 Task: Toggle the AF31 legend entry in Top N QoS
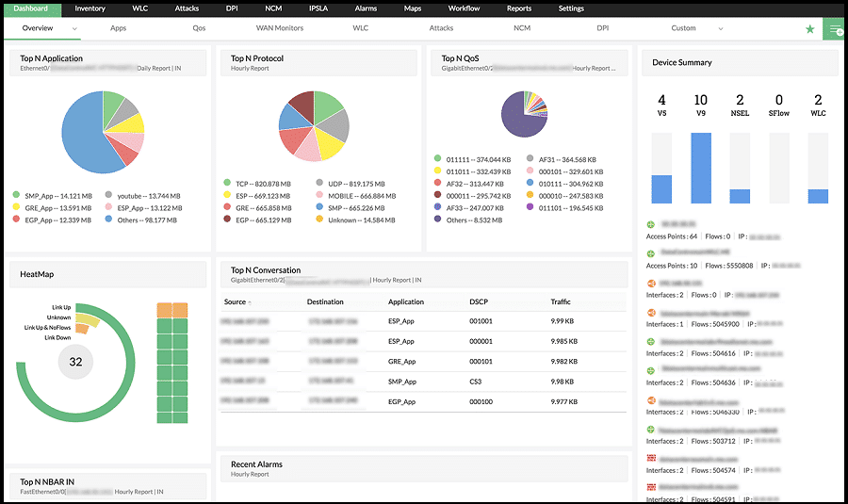tap(531, 159)
